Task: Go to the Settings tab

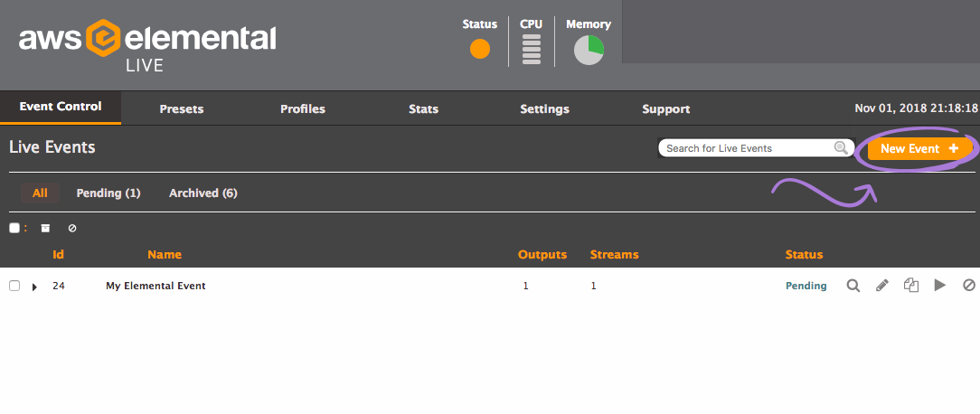Action: coord(544,108)
